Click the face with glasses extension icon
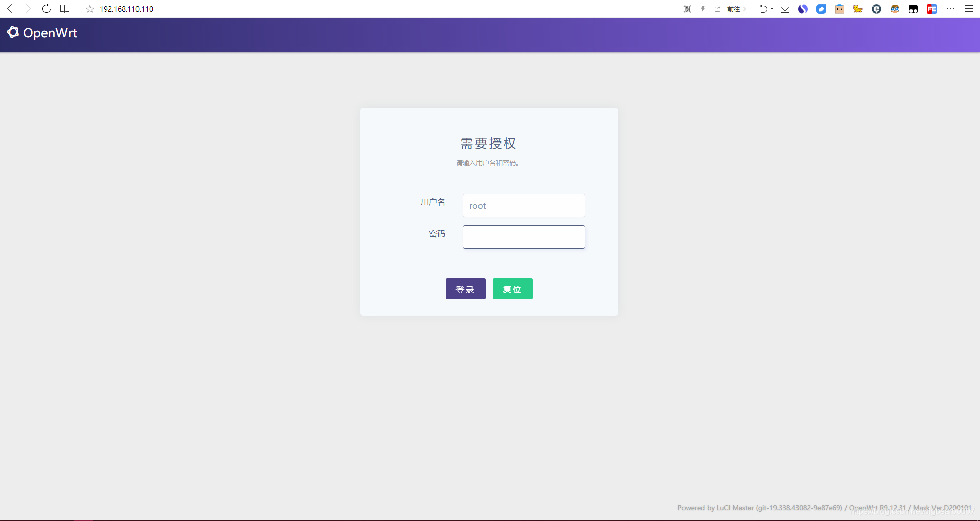The width and height of the screenshot is (980, 521). [x=895, y=9]
